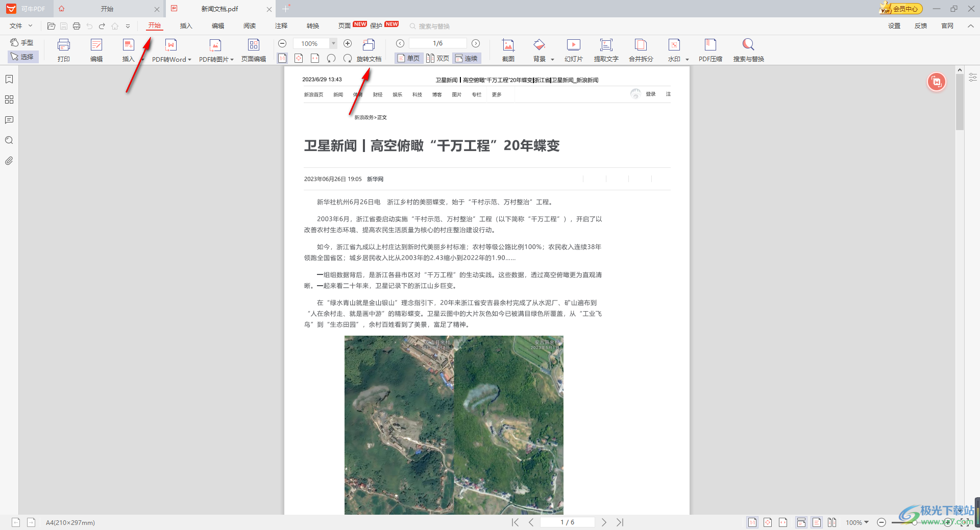Switch to Single Page (单页) view
This screenshot has width=980, height=530.
[x=408, y=58]
